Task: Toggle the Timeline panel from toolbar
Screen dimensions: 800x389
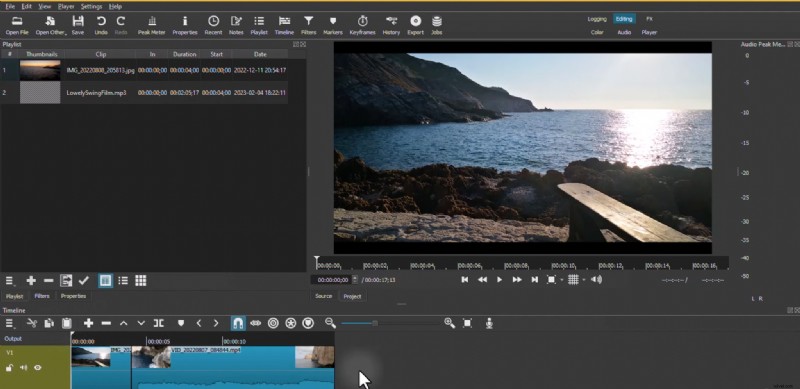Action: click(284, 25)
